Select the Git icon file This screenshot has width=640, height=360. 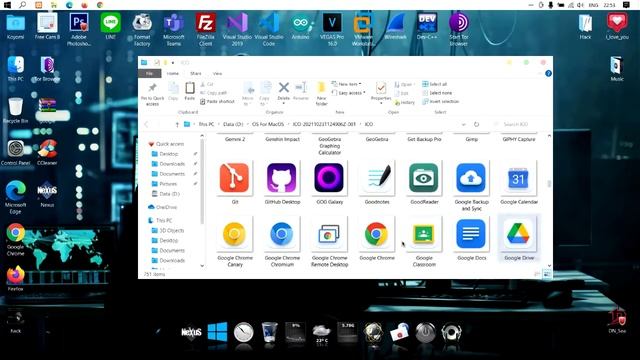(235, 182)
